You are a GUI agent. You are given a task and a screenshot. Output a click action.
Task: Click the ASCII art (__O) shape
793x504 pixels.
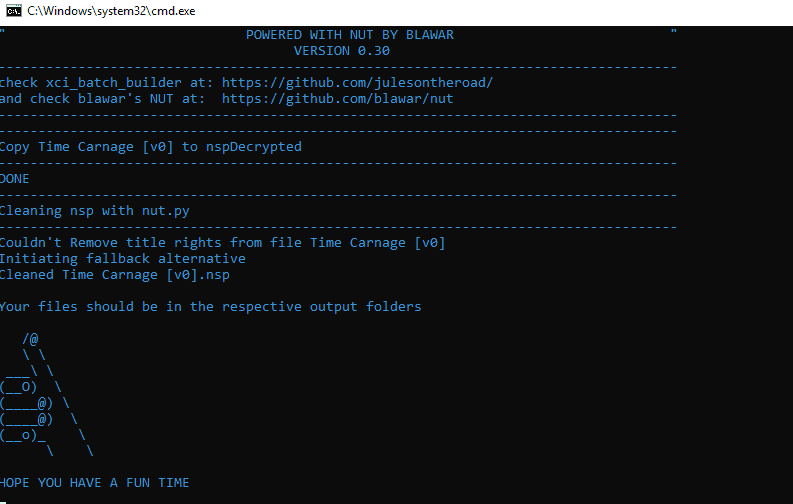pyautogui.click(x=19, y=387)
